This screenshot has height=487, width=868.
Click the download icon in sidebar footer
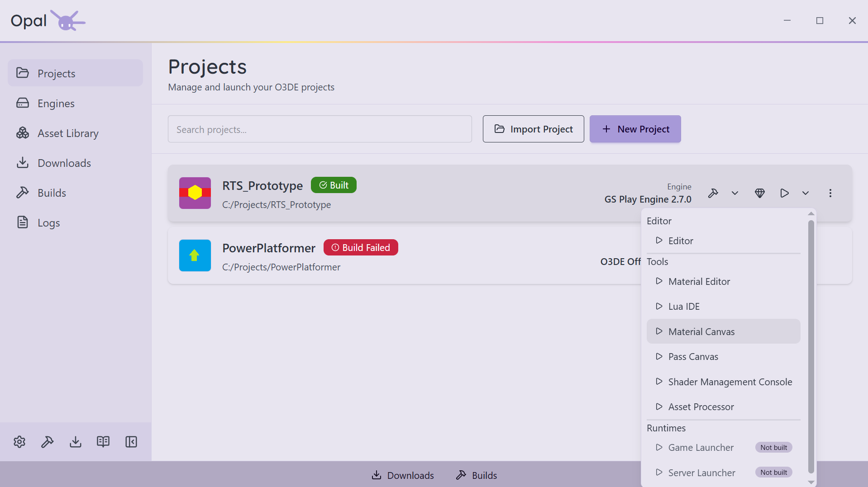76,442
